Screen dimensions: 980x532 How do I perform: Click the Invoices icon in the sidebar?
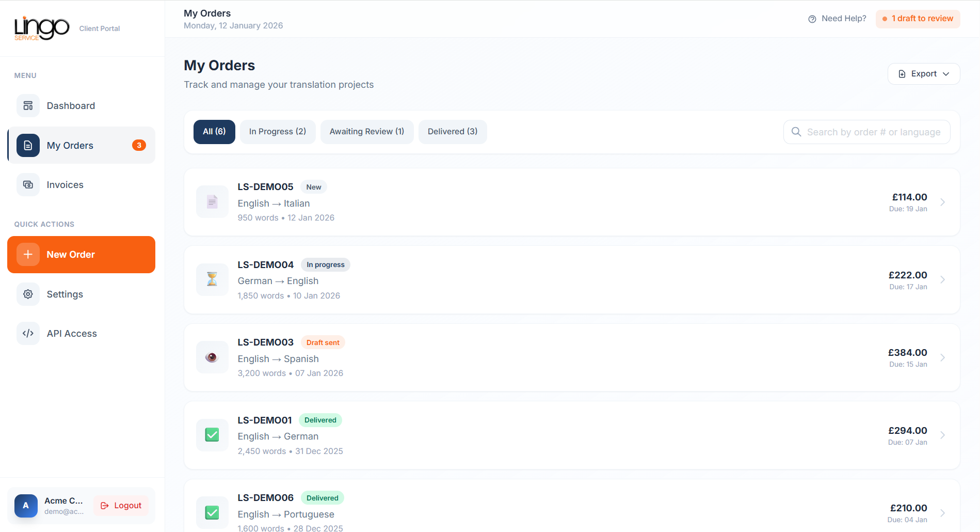tap(27, 184)
